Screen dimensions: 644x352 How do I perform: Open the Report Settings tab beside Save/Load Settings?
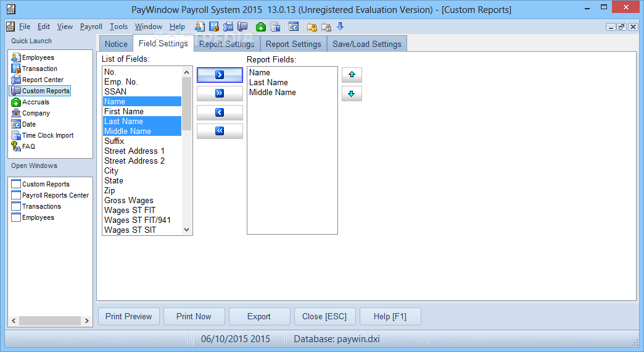(x=293, y=44)
